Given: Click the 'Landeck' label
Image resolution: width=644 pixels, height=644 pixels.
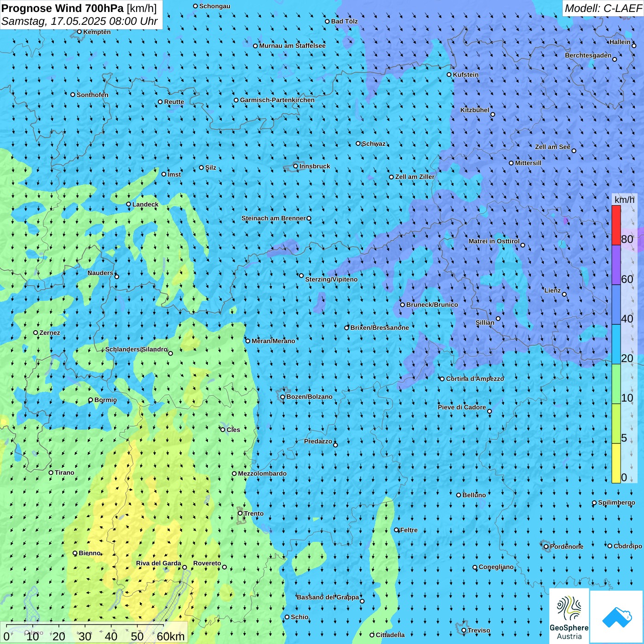Looking at the screenshot, I should [x=145, y=204].
